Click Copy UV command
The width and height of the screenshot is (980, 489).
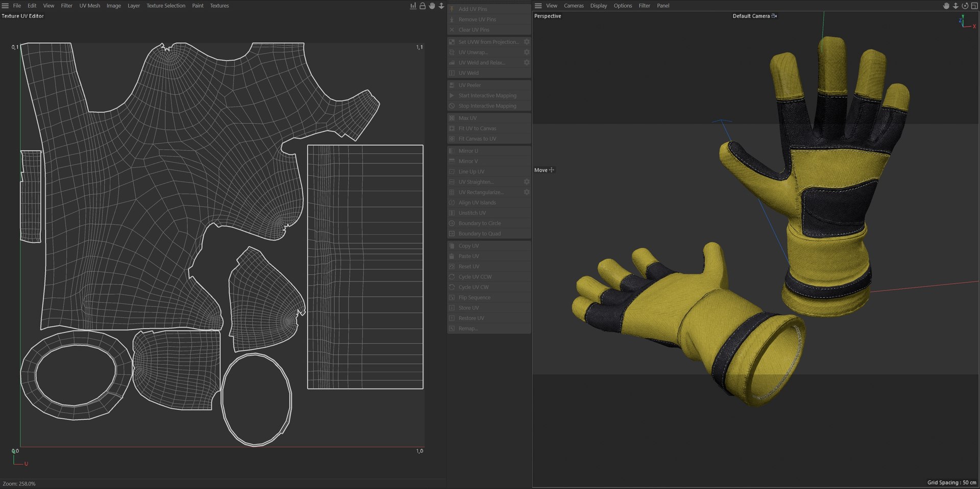pyautogui.click(x=489, y=246)
